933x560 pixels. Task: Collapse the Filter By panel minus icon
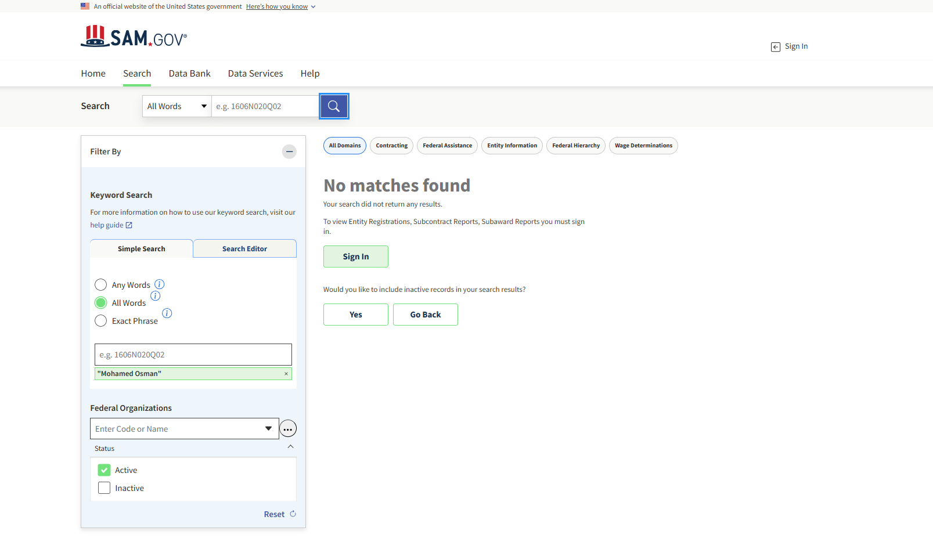tap(289, 151)
